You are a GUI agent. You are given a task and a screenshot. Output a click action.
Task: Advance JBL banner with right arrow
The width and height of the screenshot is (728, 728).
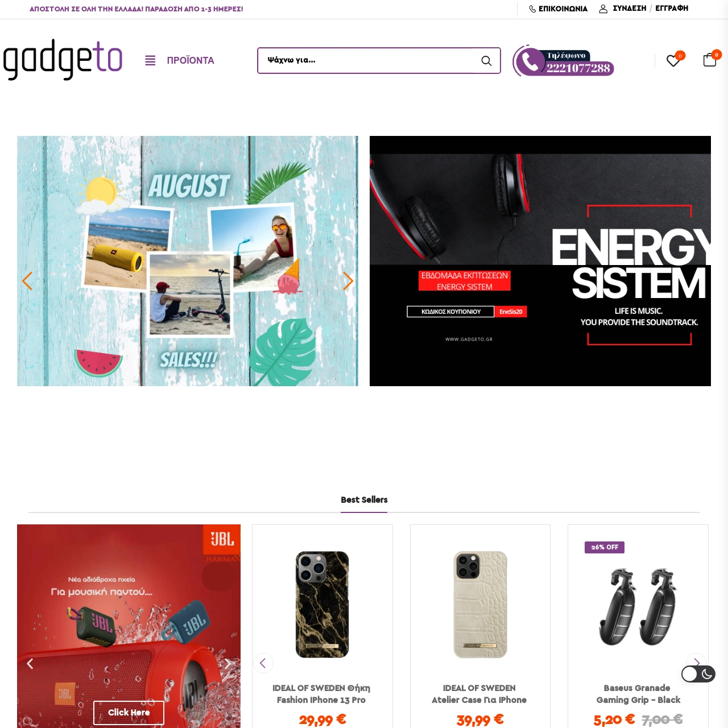click(227, 664)
